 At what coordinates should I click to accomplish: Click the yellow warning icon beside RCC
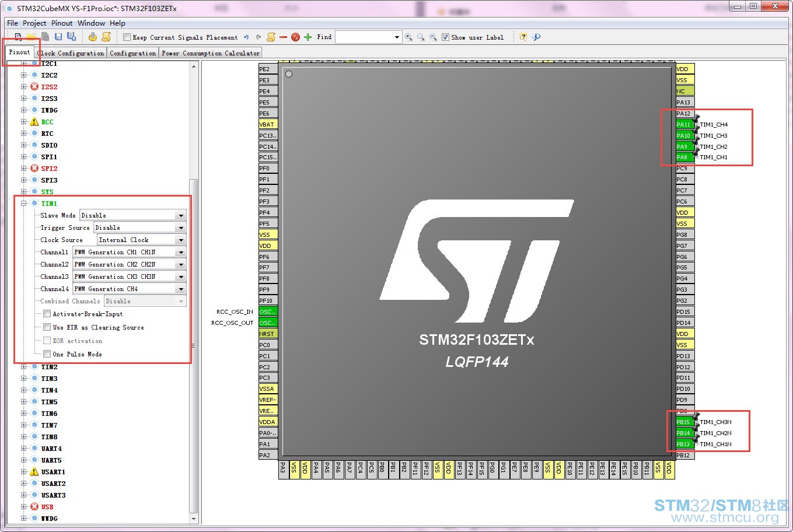pyautogui.click(x=34, y=121)
